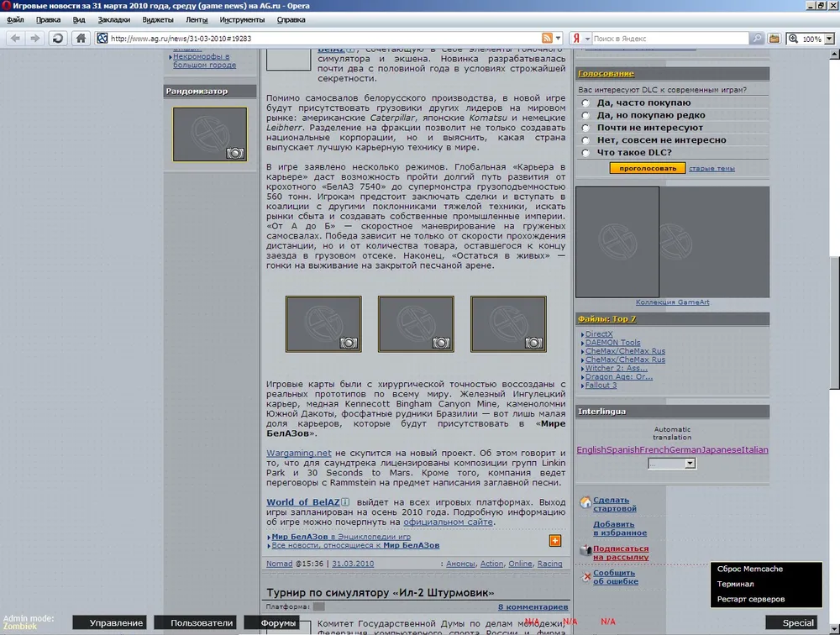Click the RSS feed icon in address bar
Screen dimensions: 840x635
pos(548,39)
